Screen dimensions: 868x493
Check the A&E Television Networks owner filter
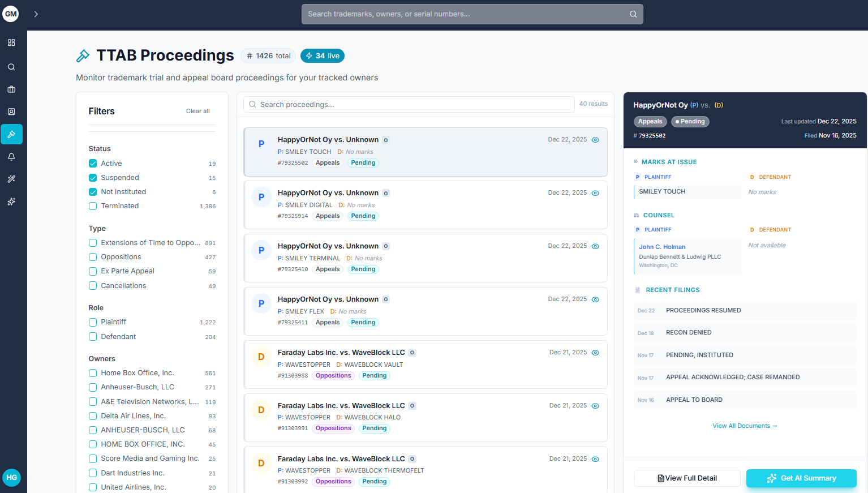pos(93,402)
